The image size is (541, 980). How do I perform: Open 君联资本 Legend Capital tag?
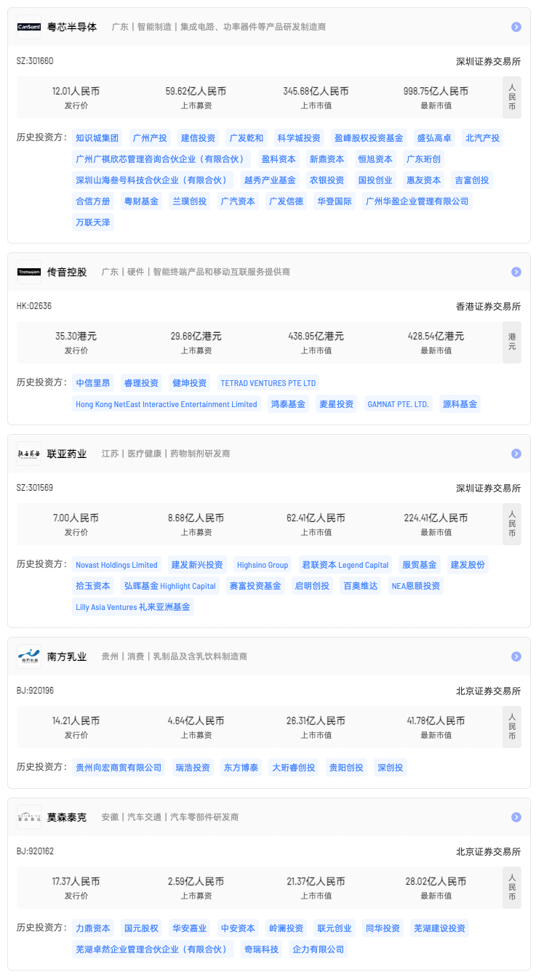345,565
